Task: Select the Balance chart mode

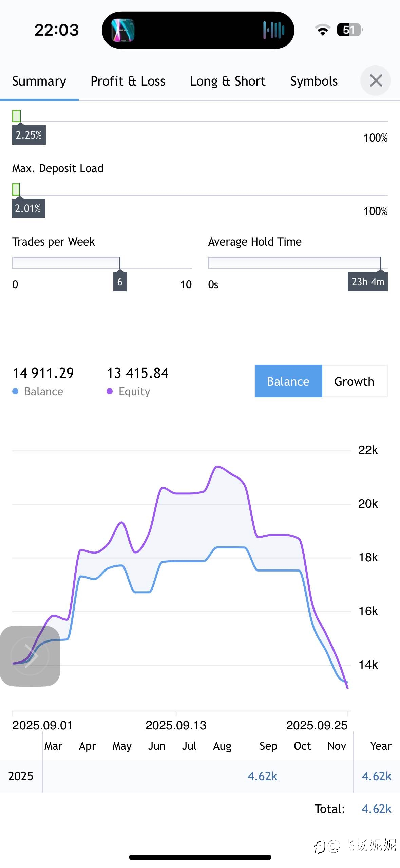Action: click(x=288, y=381)
